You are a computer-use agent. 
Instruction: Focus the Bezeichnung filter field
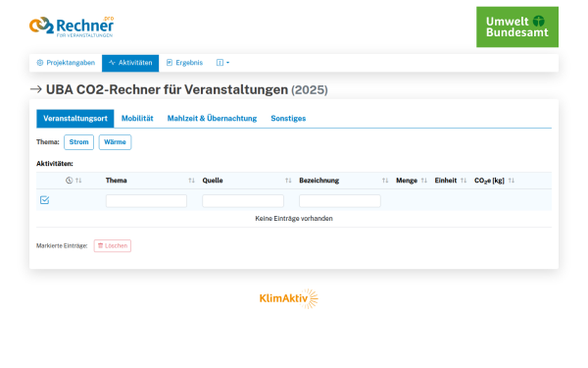pyautogui.click(x=340, y=201)
